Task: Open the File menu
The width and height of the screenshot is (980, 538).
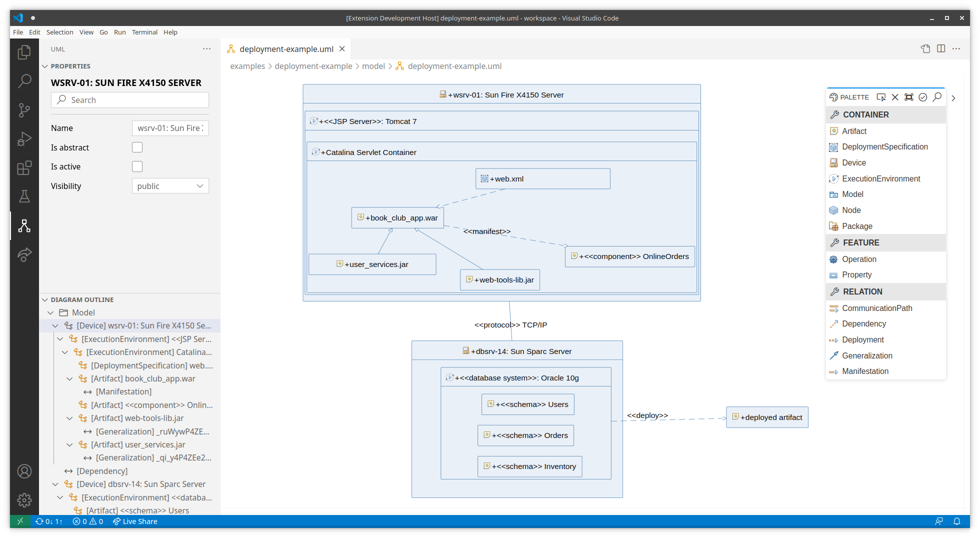Action: [18, 32]
